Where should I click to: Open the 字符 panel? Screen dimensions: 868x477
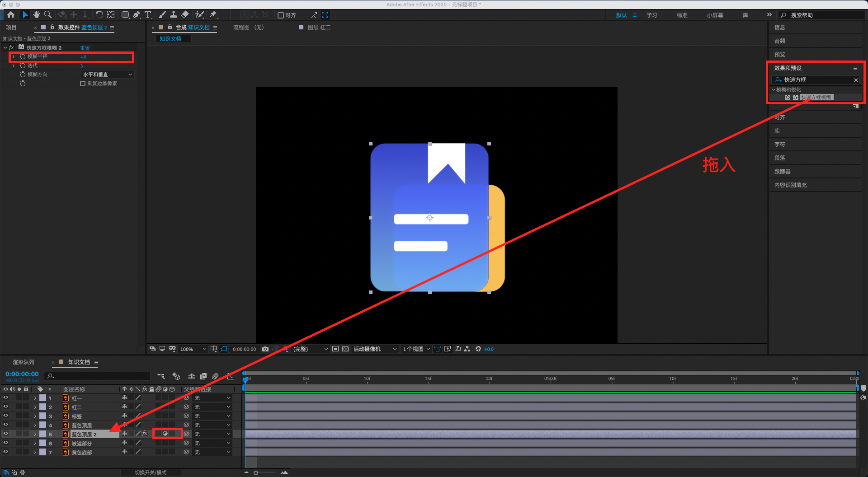point(779,145)
